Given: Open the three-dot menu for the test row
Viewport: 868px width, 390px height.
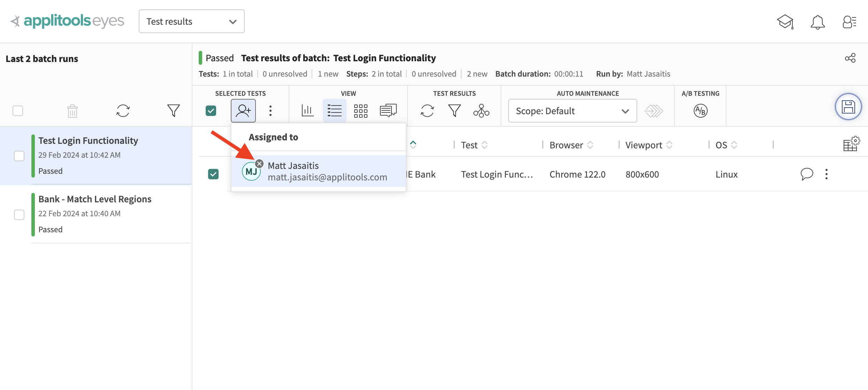Looking at the screenshot, I should 826,174.
